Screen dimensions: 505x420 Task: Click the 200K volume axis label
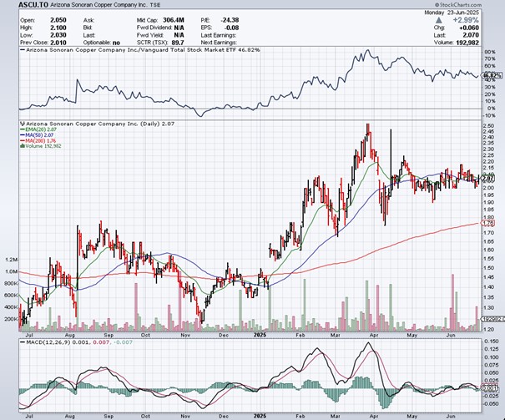click(x=12, y=319)
